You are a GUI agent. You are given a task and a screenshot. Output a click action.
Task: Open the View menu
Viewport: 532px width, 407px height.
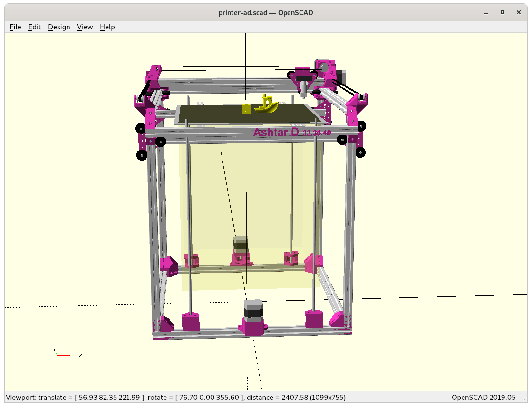click(x=85, y=27)
